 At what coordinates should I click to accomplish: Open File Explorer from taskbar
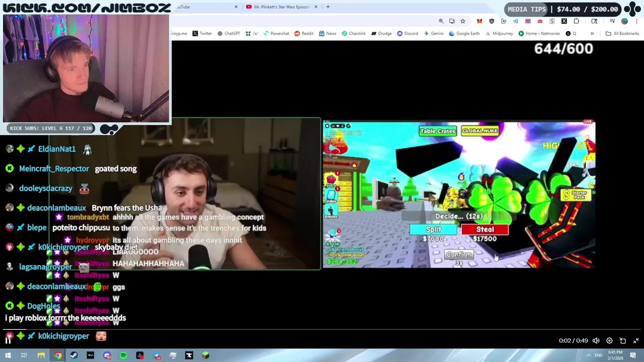(x=41, y=355)
